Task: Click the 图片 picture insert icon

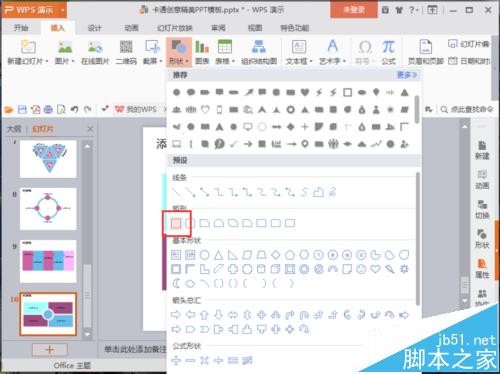Action: [x=65, y=52]
